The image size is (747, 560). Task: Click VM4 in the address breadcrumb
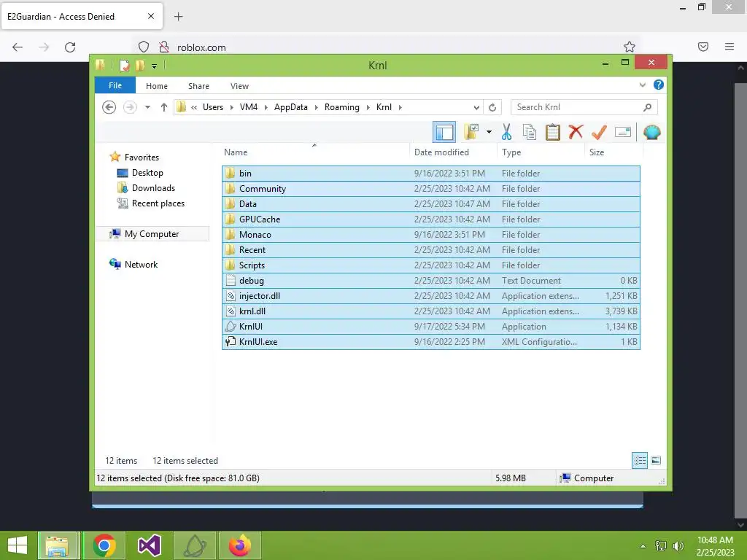tap(249, 107)
